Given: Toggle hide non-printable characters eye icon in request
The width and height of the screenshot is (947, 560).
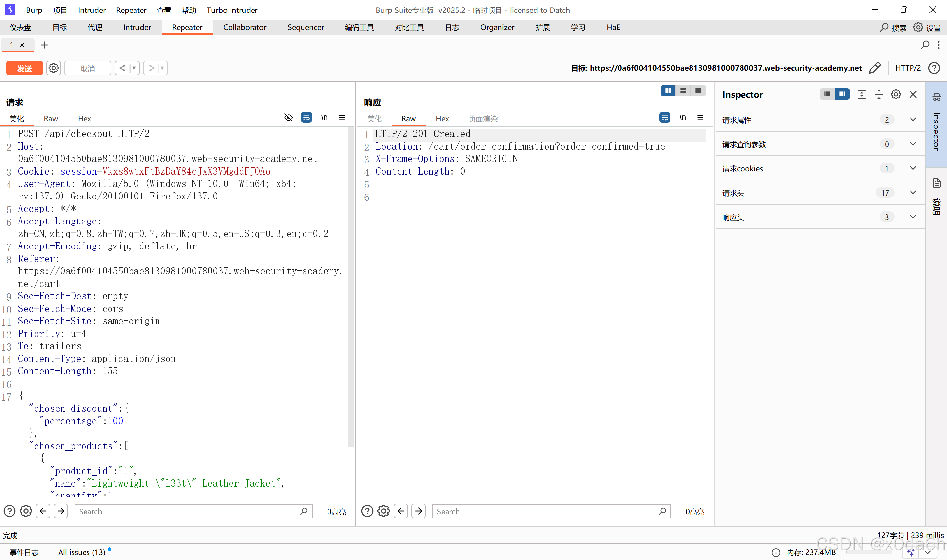Looking at the screenshot, I should (x=288, y=118).
